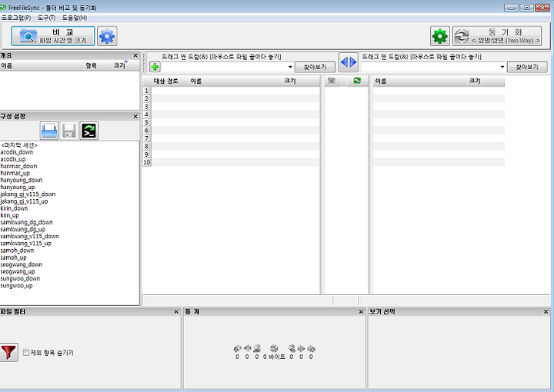Image resolution: width=554 pixels, height=392 pixels.
Task: Open the 도구(T) menu
Action: point(46,18)
